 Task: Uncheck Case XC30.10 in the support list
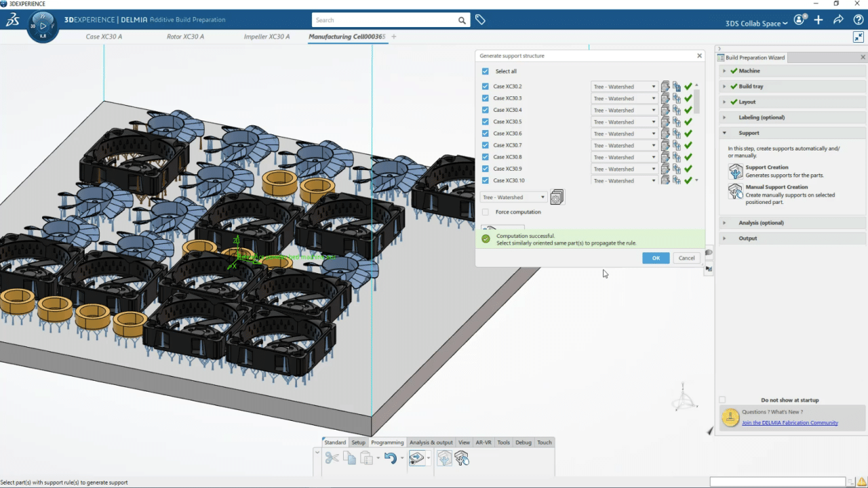click(x=486, y=180)
